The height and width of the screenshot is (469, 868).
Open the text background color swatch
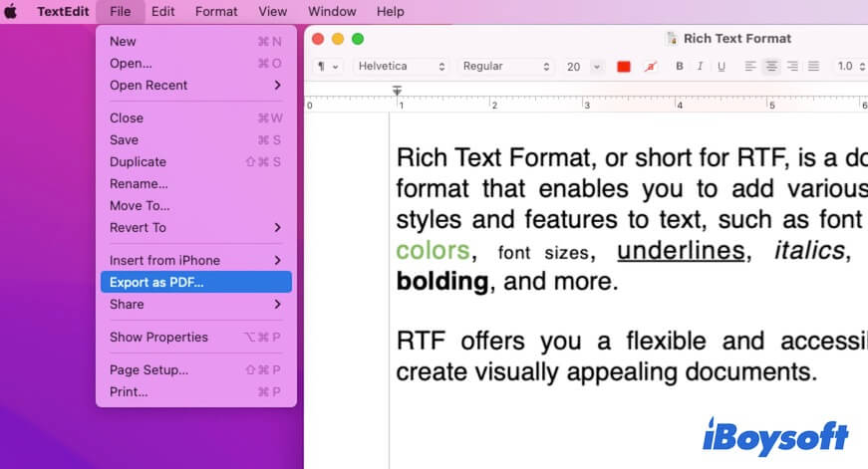click(x=651, y=67)
